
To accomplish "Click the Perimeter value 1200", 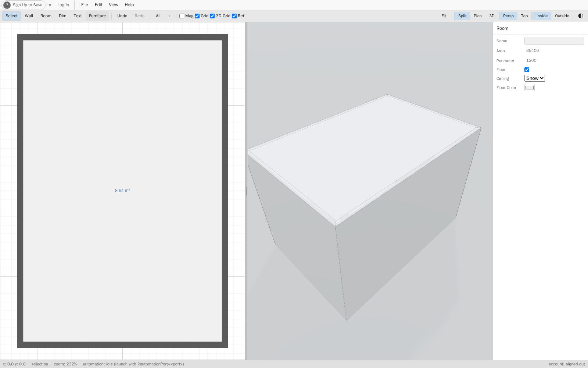I will [531, 61].
